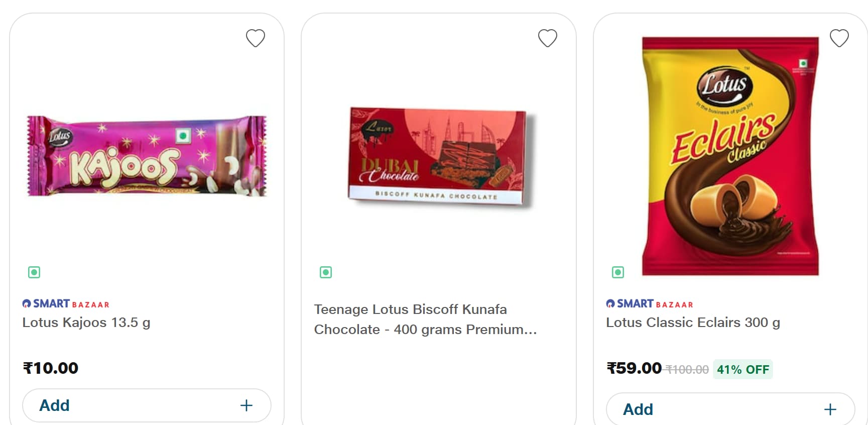
Task: Click the 41% OFF discount badge
Action: point(742,370)
